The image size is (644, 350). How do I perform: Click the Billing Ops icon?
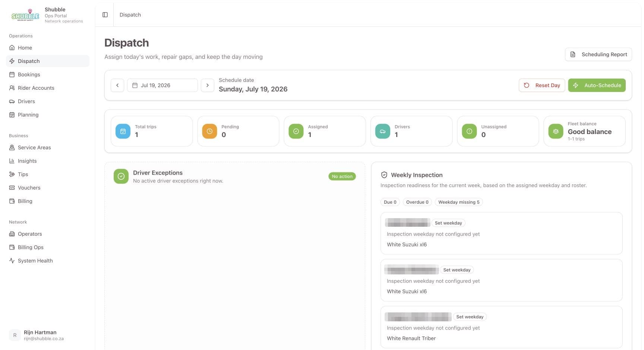point(12,247)
